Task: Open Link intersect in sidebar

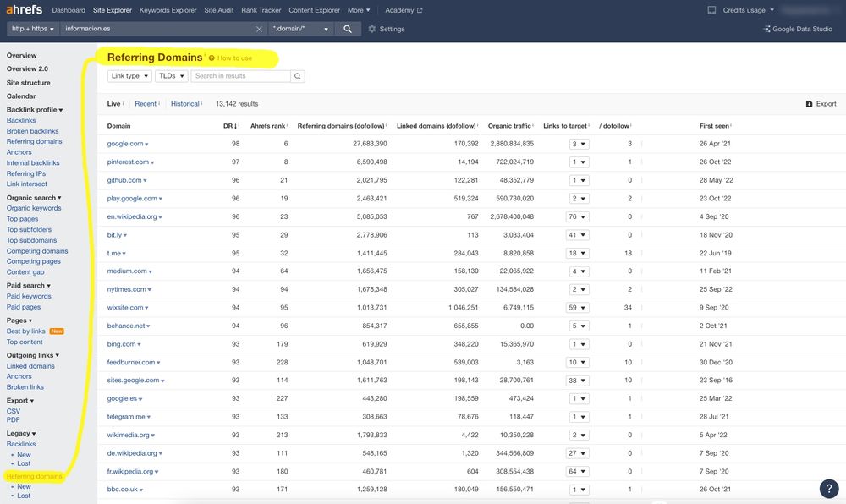Action: (27, 184)
